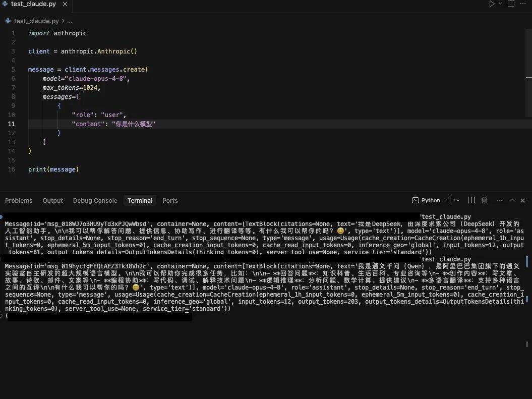Click the 'client = anthropic.Anthropic()' line

tap(82, 51)
